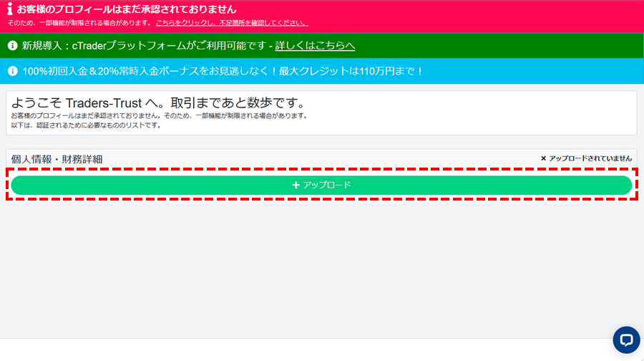Follow the 詳しくはこちらへ cTrader link
644x361 pixels.
[315, 46]
